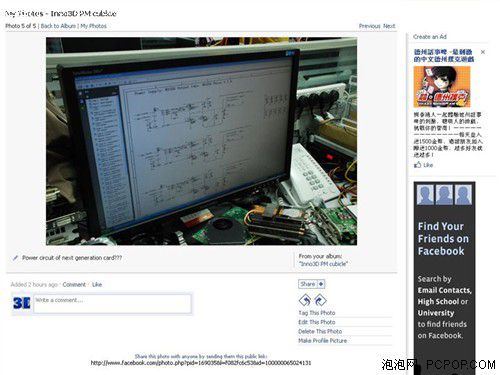Open the Share plus dropdown arrow

(x=321, y=284)
